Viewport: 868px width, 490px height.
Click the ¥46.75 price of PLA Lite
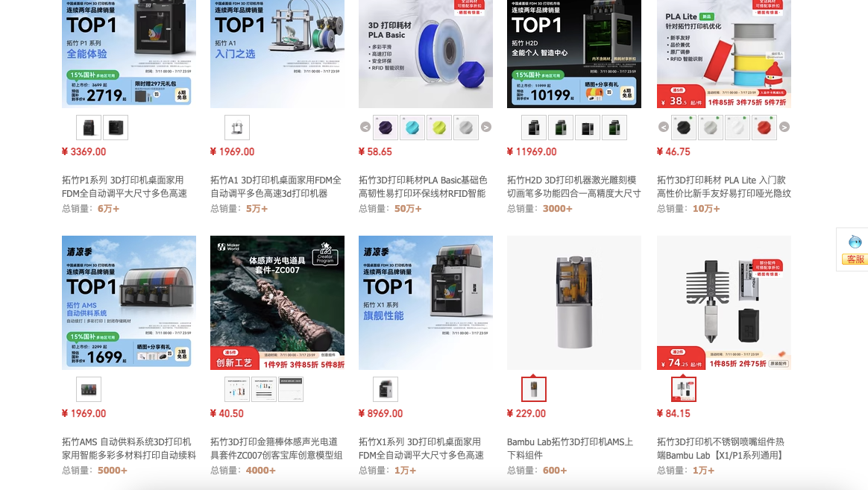click(673, 151)
